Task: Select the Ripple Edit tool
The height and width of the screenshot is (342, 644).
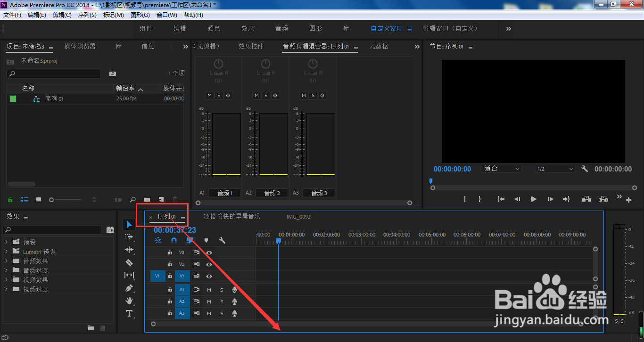Action: pos(129,250)
